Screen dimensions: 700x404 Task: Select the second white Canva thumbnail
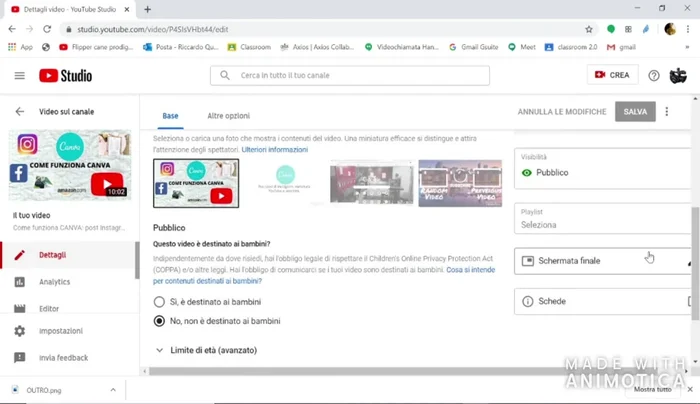[x=284, y=183]
